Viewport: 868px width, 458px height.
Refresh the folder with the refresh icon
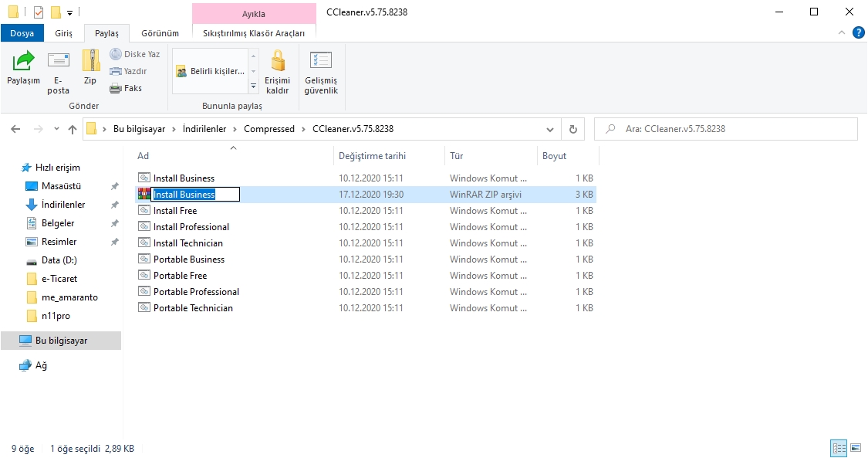(x=572, y=129)
